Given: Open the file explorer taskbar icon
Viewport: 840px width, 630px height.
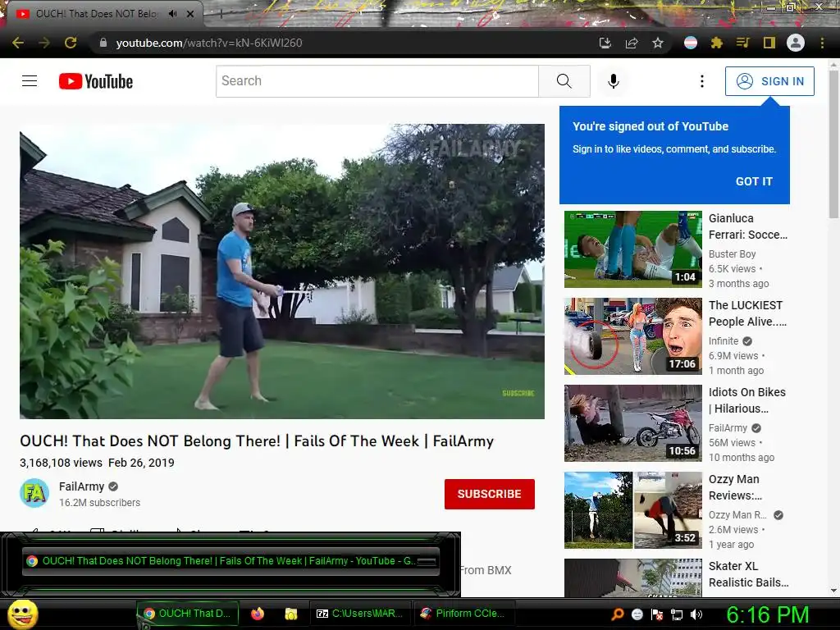Looking at the screenshot, I should [291, 614].
